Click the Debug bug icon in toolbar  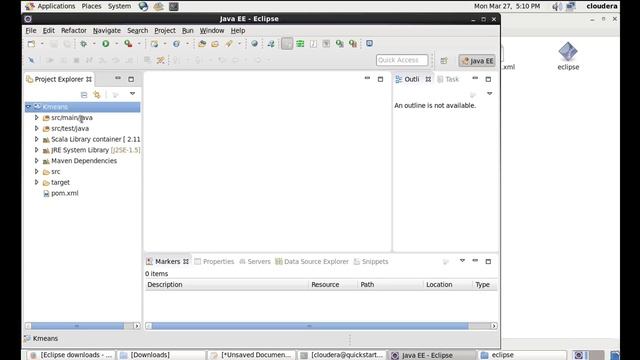(x=83, y=44)
